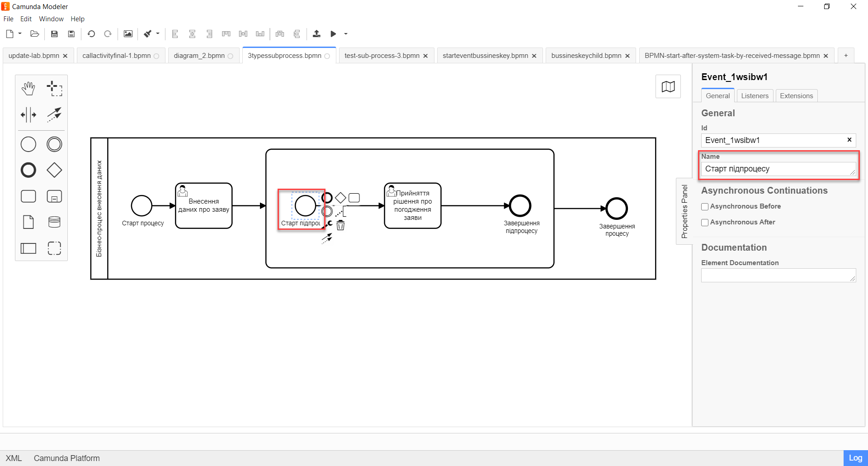Viewport: 868px width, 466px height.
Task: Choose the Gateway diamond shape in palette
Action: tap(54, 171)
